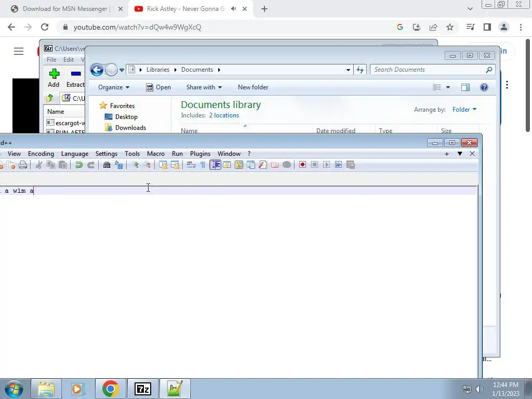Open a new Chrome tab with plus button

point(264,9)
